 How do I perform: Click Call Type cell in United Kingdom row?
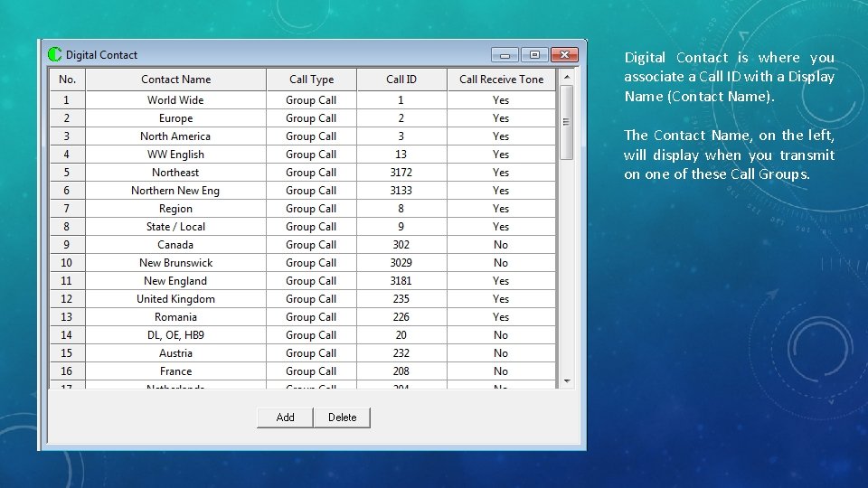312,299
